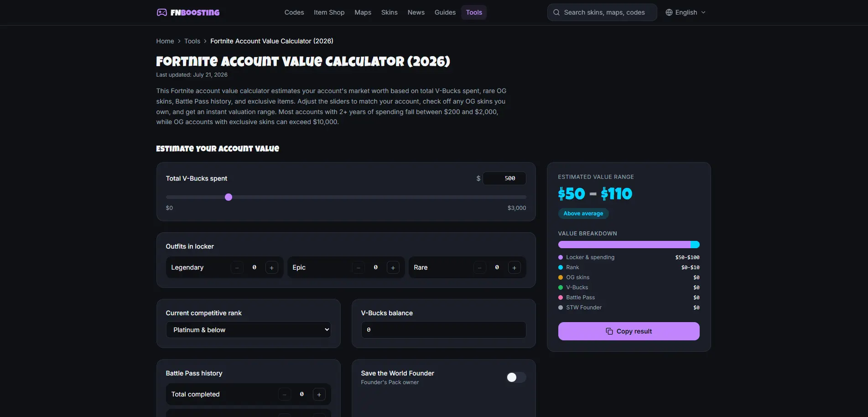
Task: Click the $3,000 slider maximum label
Action: [x=517, y=208]
